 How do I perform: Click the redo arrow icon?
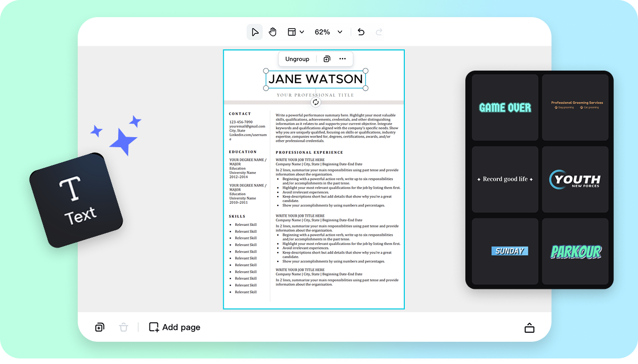[379, 31]
